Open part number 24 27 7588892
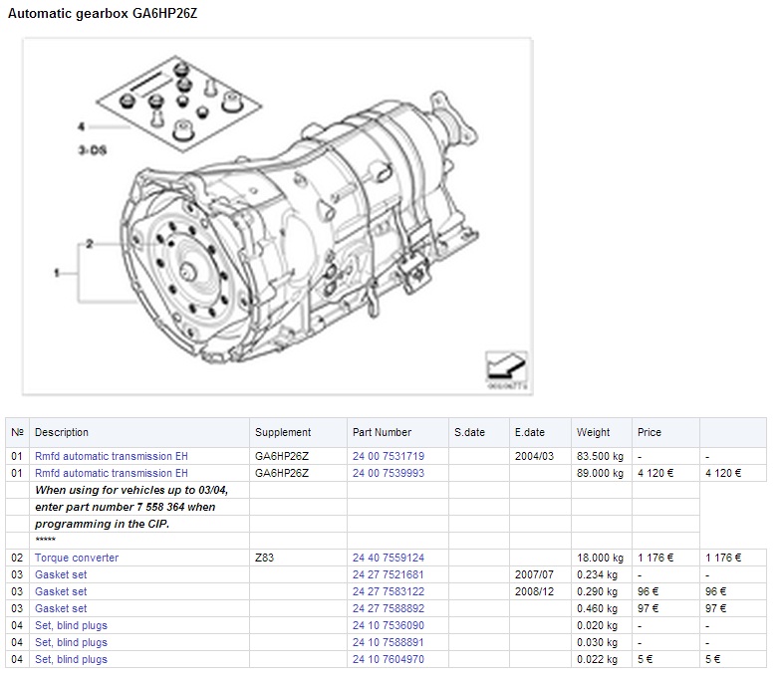The image size is (784, 673). pyautogui.click(x=388, y=608)
